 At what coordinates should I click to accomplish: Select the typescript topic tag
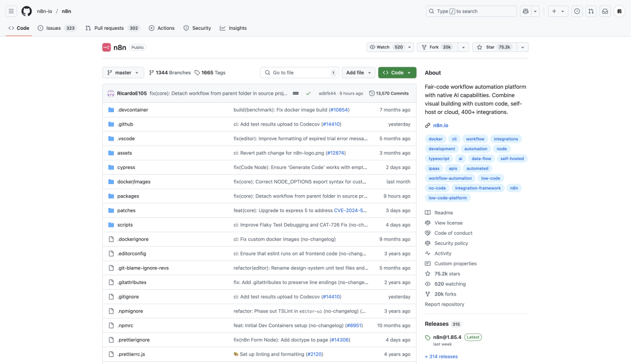pos(439,158)
